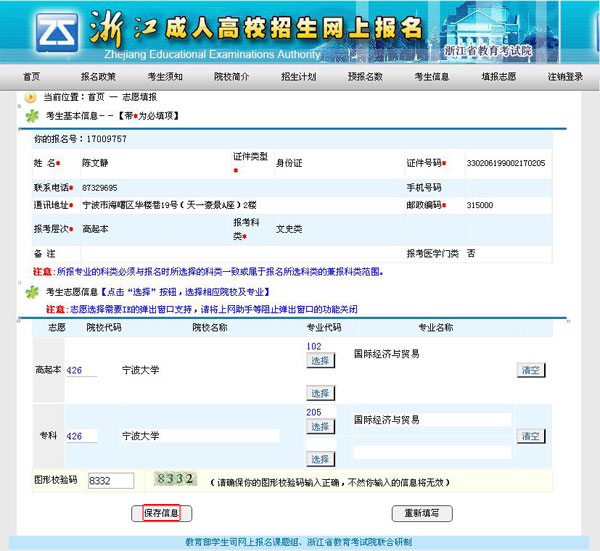Click the green icon beside 考生志愿信息
The width and height of the screenshot is (600, 551).
pos(32,292)
